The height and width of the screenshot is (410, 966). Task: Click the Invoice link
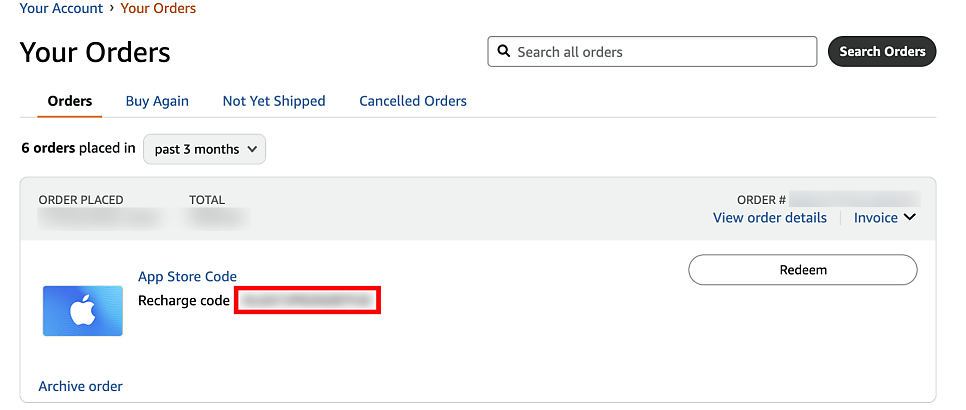[875, 217]
